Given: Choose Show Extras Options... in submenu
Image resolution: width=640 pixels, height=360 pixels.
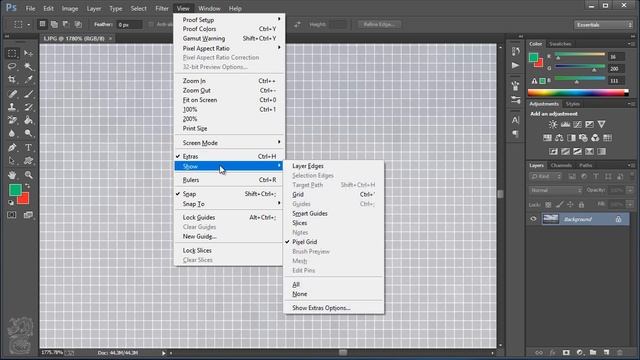Looking at the screenshot, I should click(x=333, y=308).
